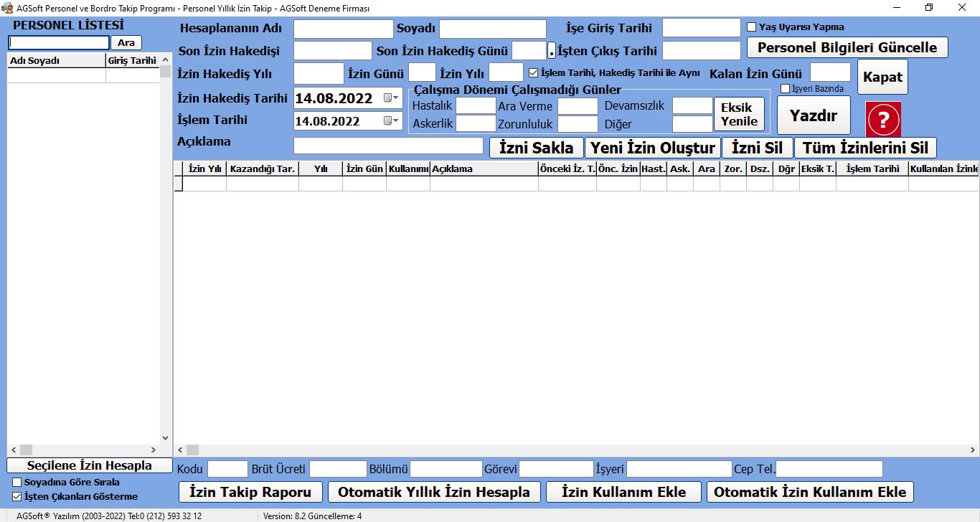Click the leave grid's first row selector
The width and height of the screenshot is (980, 522).
179,184
